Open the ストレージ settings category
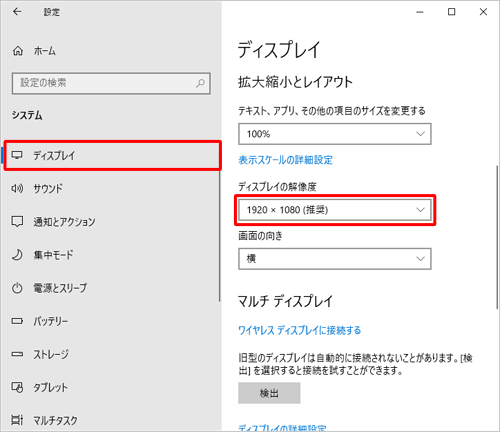 pyautogui.click(x=110, y=354)
